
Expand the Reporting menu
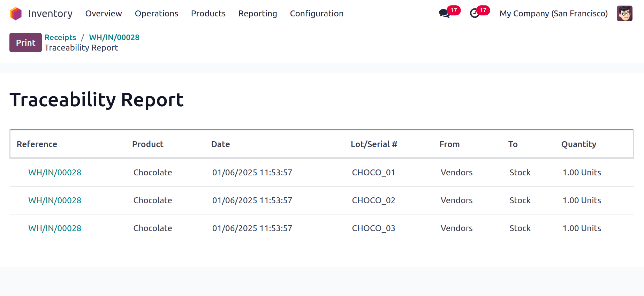pyautogui.click(x=257, y=14)
